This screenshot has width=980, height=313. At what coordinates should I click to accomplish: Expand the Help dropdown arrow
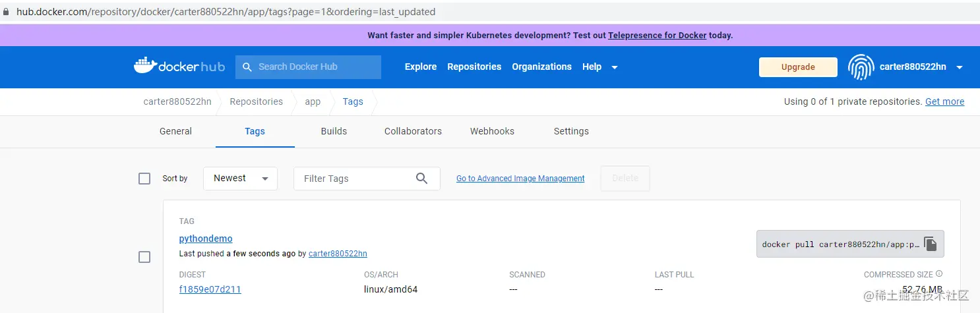[615, 67]
